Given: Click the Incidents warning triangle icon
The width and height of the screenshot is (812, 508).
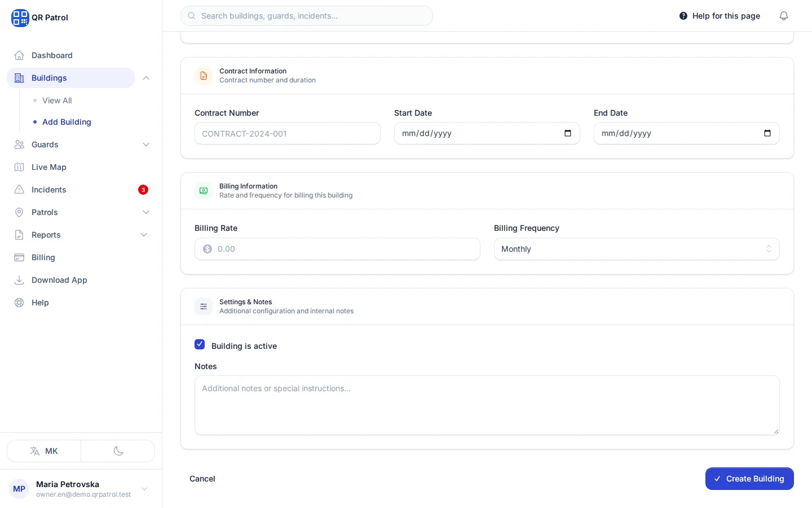Looking at the screenshot, I should pyautogui.click(x=19, y=190).
